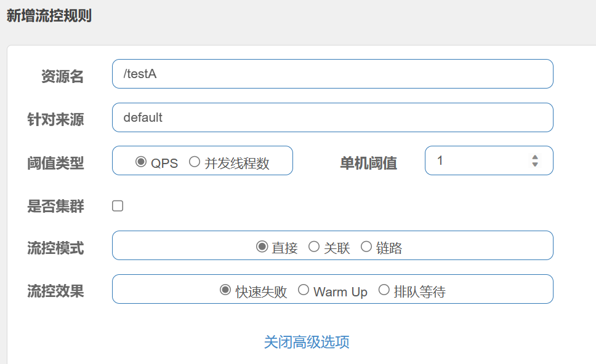
Task: Decrease 单机阈值 with the down arrow
Action: (535, 165)
